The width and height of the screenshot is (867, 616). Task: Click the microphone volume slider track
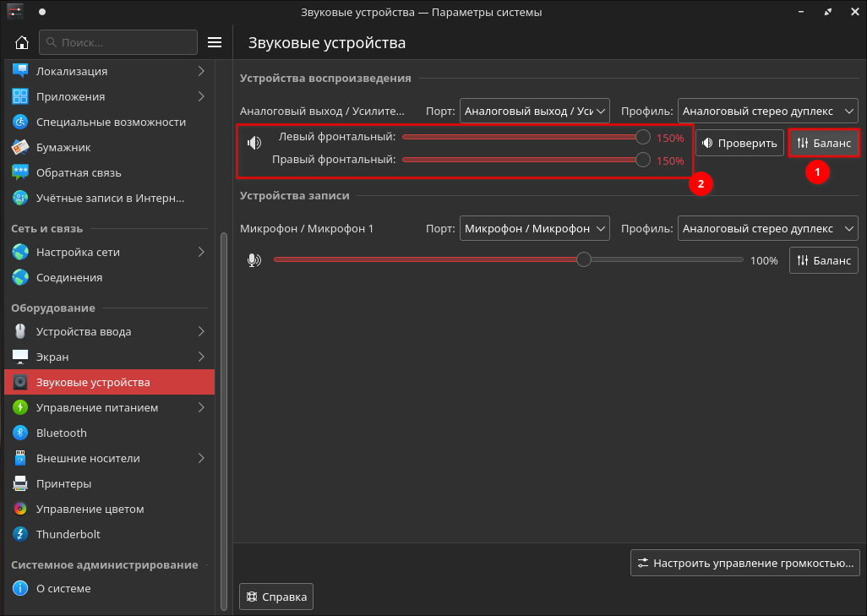pos(508,259)
